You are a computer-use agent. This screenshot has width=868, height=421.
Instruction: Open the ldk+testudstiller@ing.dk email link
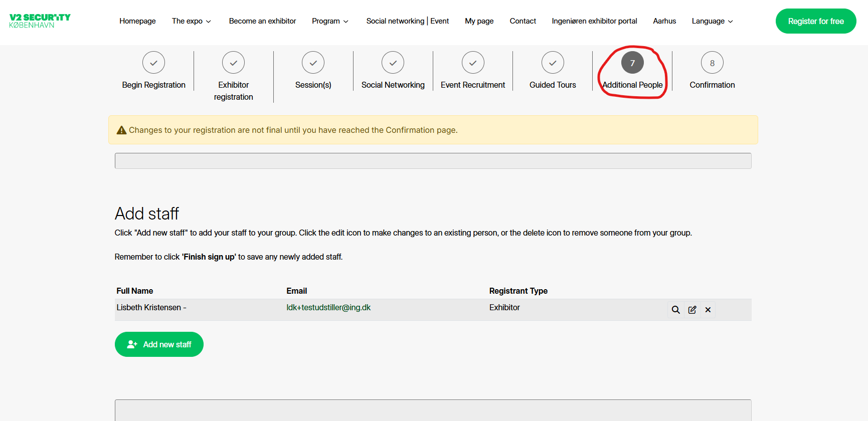pyautogui.click(x=328, y=308)
